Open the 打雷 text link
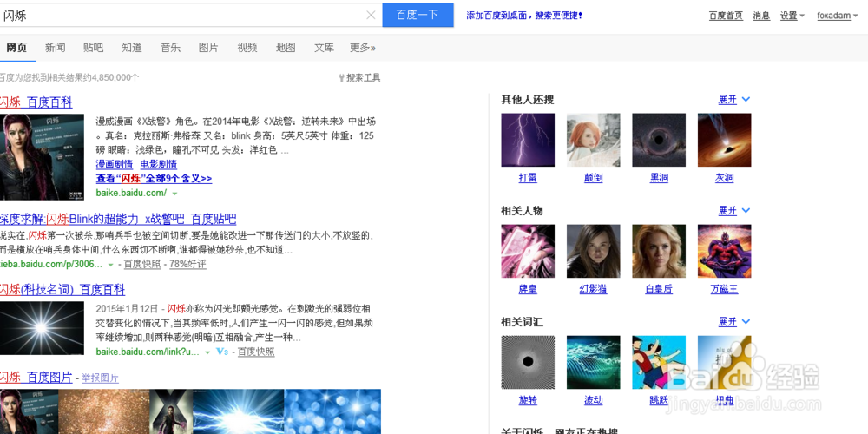868x434 pixels. 528,178
